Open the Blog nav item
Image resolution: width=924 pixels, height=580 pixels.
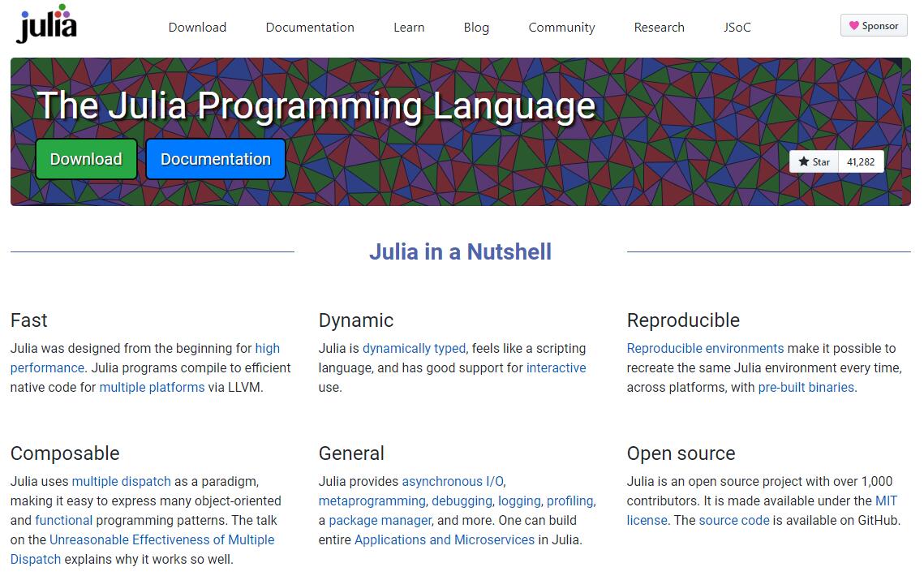(476, 27)
